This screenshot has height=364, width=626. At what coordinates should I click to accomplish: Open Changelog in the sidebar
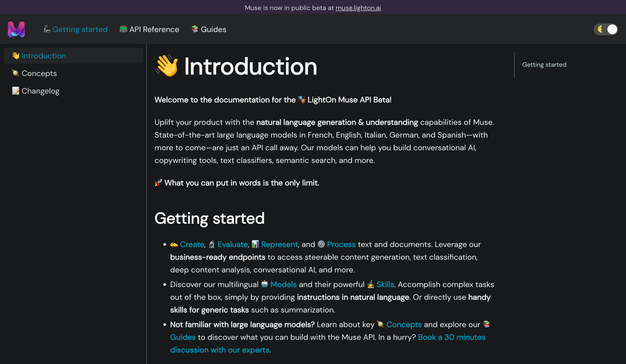click(x=40, y=91)
